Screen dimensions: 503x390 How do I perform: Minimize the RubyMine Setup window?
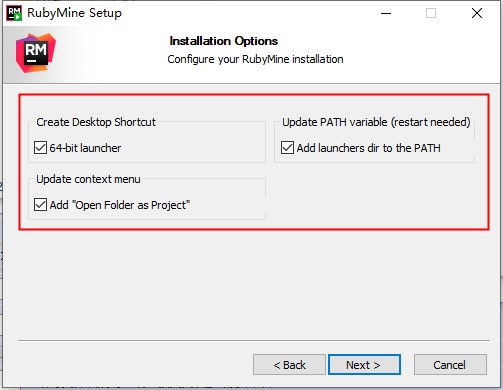[386, 13]
